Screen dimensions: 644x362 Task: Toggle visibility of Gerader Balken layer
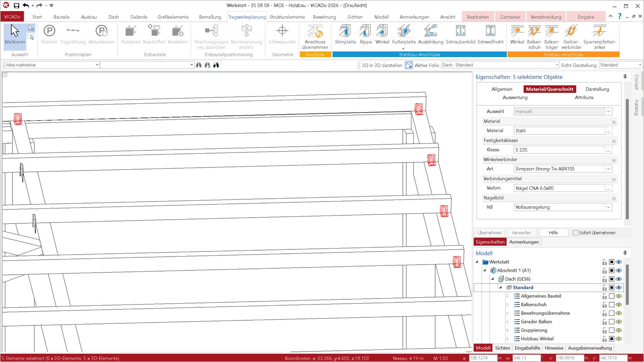(619, 322)
